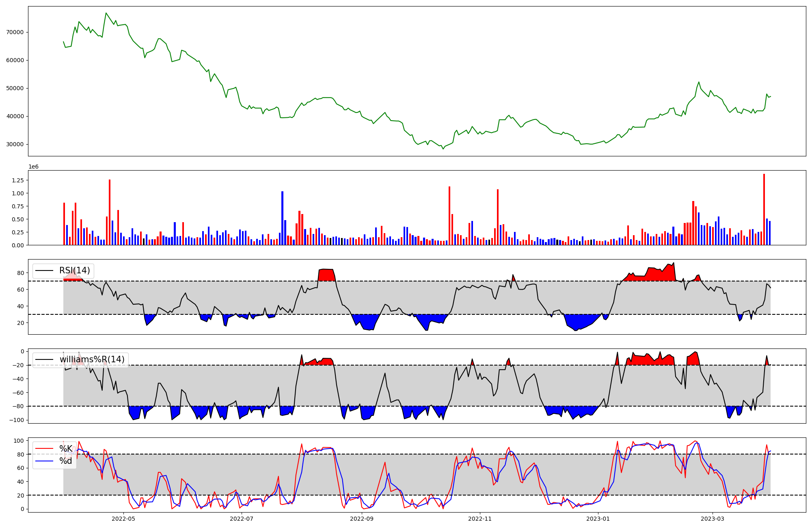Image resolution: width=812 pixels, height=528 pixels.
Task: Click the 2022-09 x-axis date label
Action: 361,518
